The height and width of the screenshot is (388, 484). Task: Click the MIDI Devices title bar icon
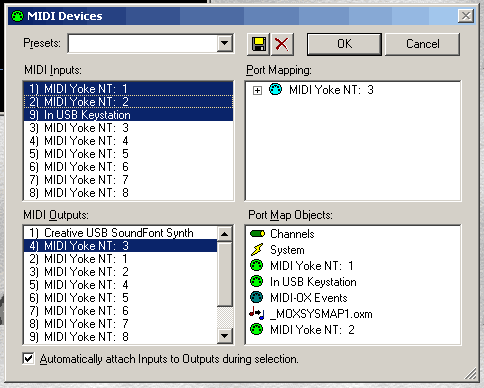(x=17, y=16)
